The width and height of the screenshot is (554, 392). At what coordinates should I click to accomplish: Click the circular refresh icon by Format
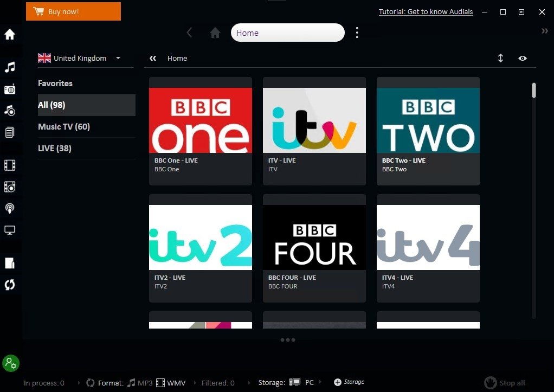91,383
